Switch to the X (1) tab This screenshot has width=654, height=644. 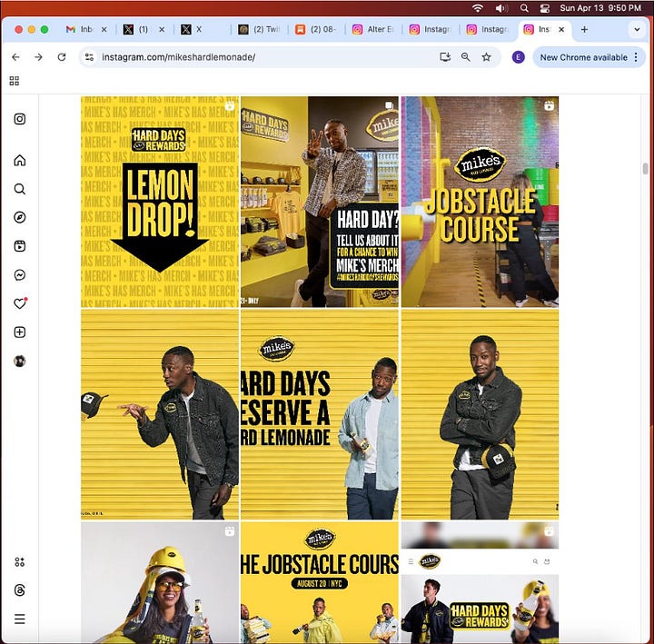[144, 29]
